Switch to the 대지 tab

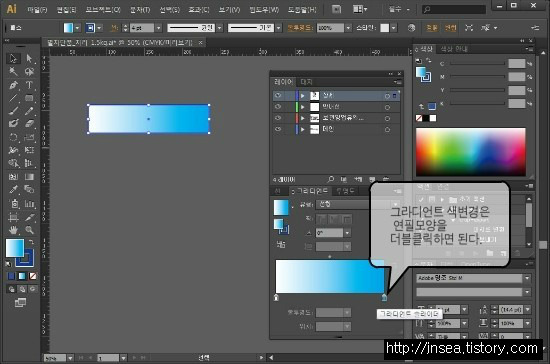pos(306,82)
